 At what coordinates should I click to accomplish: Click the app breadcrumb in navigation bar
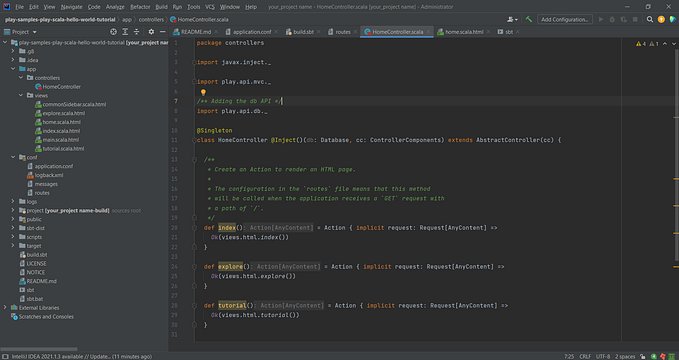pyautogui.click(x=126, y=19)
